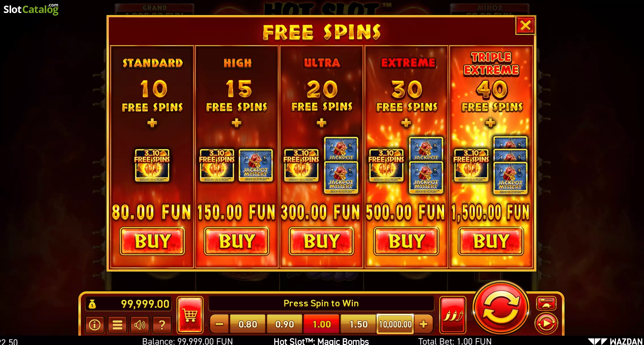The image size is (644, 345).
Task: Select the 1.50 bet value
Action: pos(358,324)
